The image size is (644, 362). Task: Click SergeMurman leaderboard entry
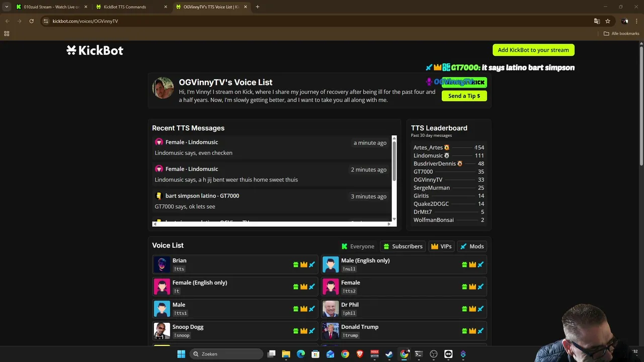pos(432,188)
